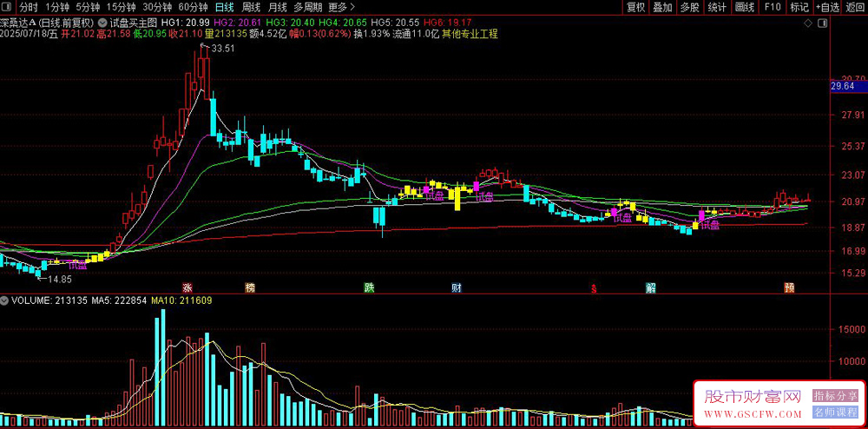Click the 换1.93% turnover value
868x429 pixels.
372,34
